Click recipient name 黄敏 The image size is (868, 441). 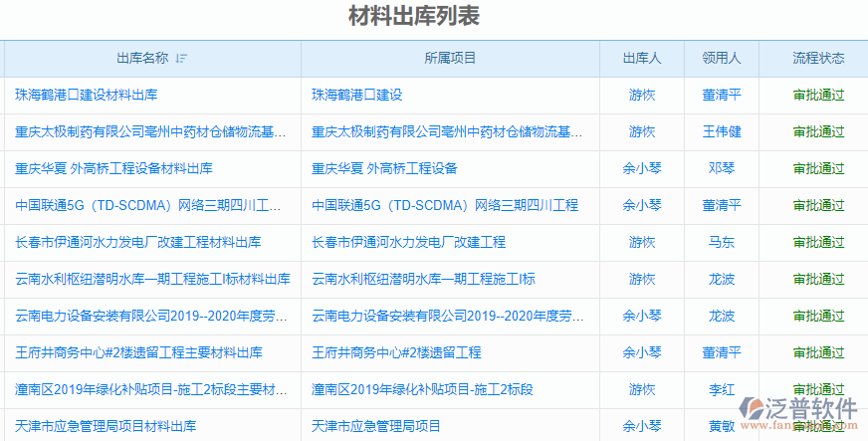[x=722, y=426]
